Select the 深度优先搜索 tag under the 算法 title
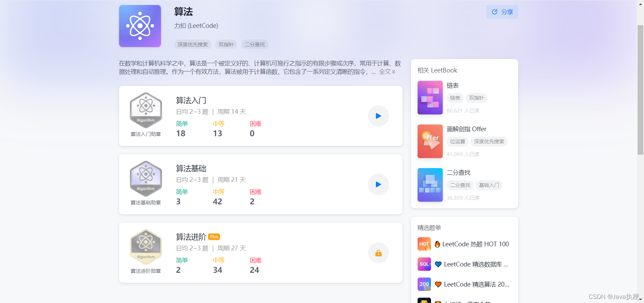 193,44
